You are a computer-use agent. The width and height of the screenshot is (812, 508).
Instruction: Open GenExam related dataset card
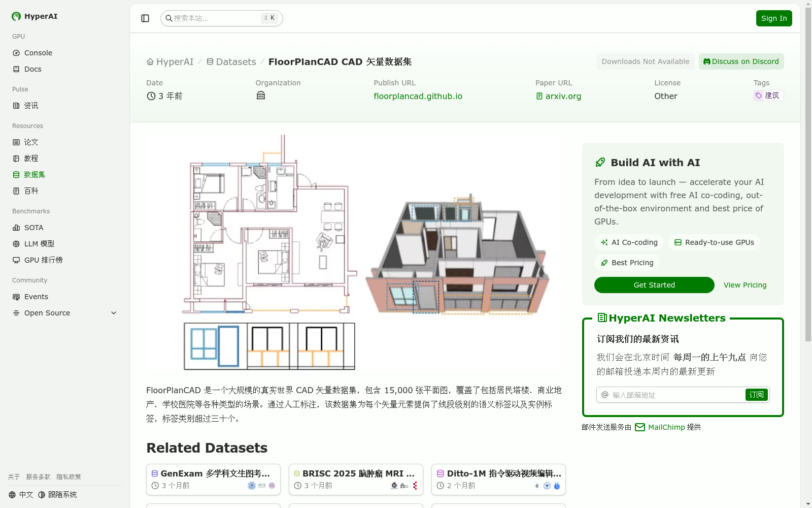[213, 479]
